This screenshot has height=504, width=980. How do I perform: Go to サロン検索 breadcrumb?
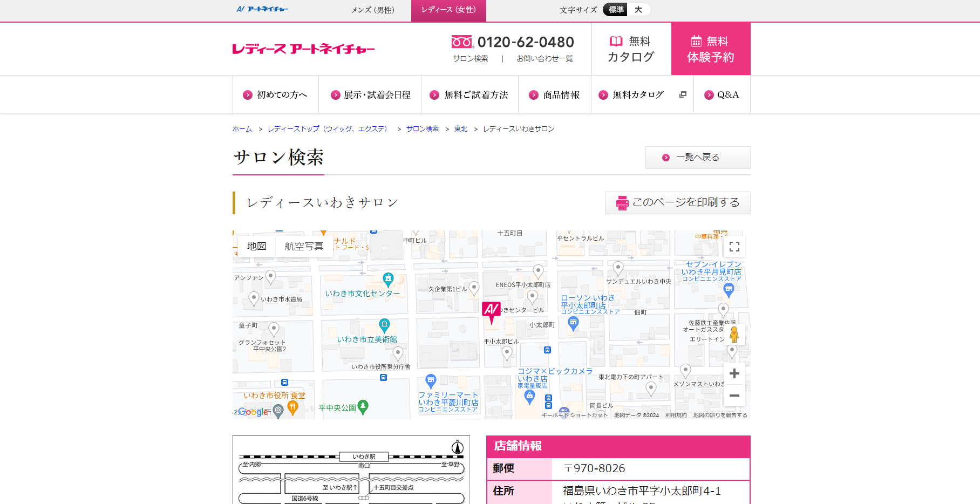click(423, 128)
